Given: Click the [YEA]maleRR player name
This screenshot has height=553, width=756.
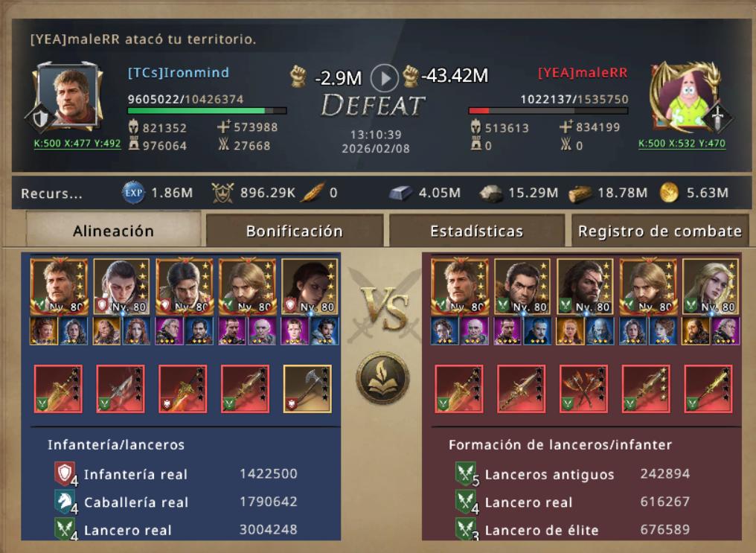Looking at the screenshot, I should pos(583,73).
